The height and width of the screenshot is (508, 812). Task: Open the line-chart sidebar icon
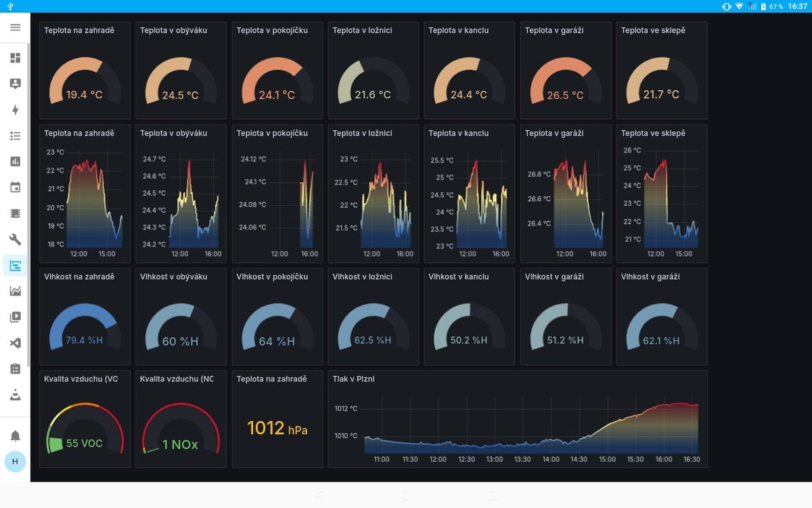click(15, 291)
